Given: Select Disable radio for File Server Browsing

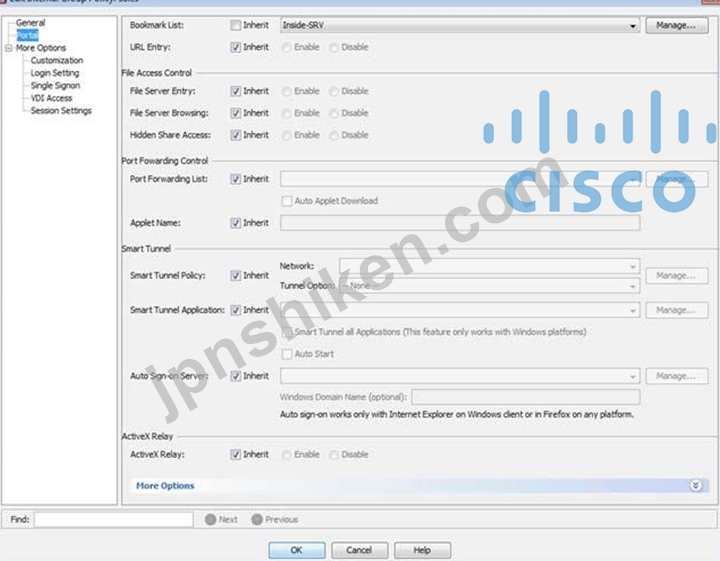Looking at the screenshot, I should pos(334,113).
